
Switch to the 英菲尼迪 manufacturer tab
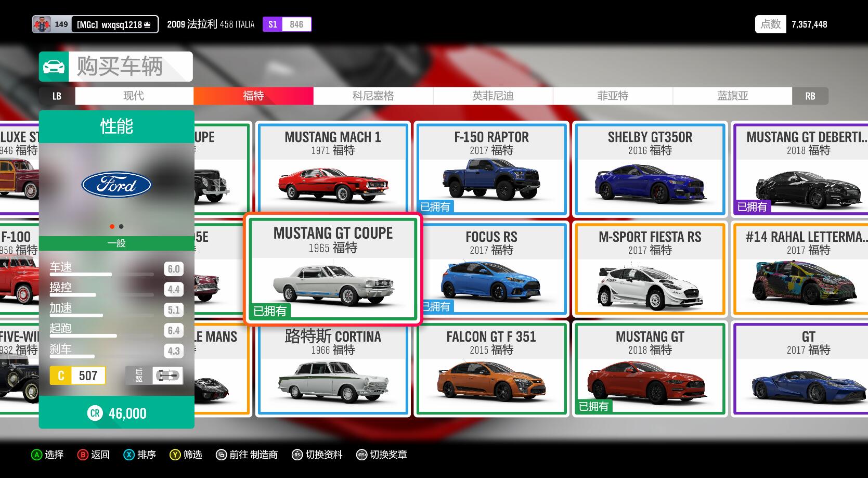point(493,96)
